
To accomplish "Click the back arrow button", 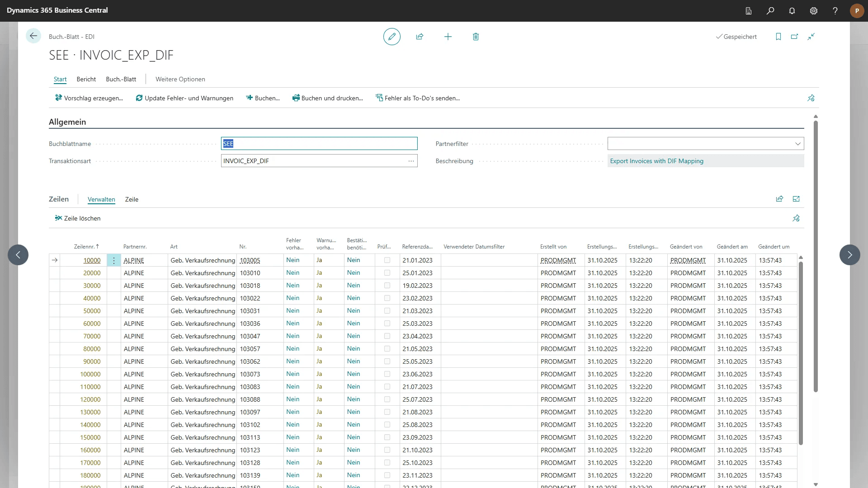I will 33,36.
